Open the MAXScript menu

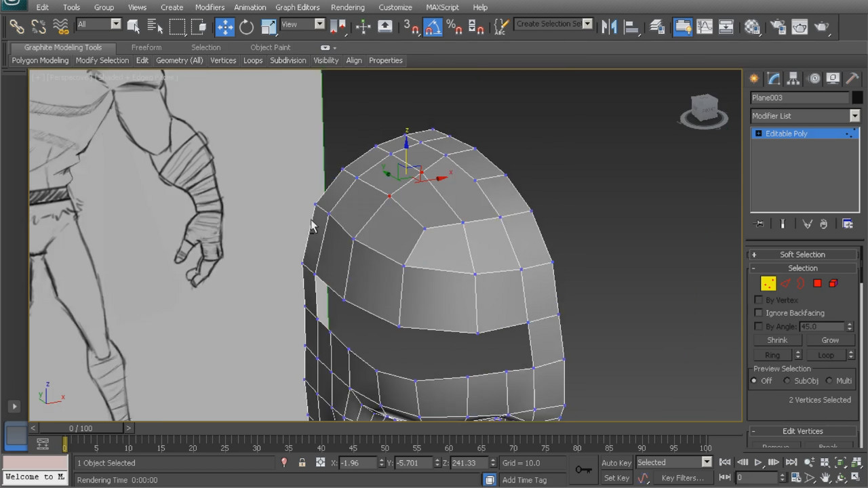442,7
